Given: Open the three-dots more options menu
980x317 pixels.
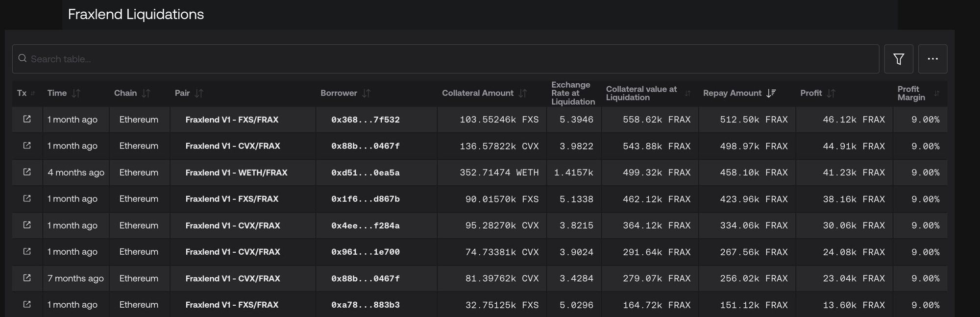Looking at the screenshot, I should [932, 59].
